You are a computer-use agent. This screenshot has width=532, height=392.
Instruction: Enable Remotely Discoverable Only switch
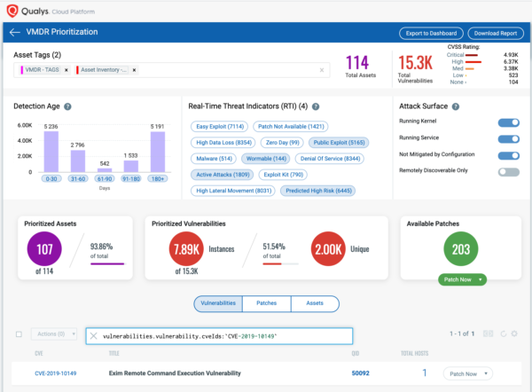click(x=508, y=172)
